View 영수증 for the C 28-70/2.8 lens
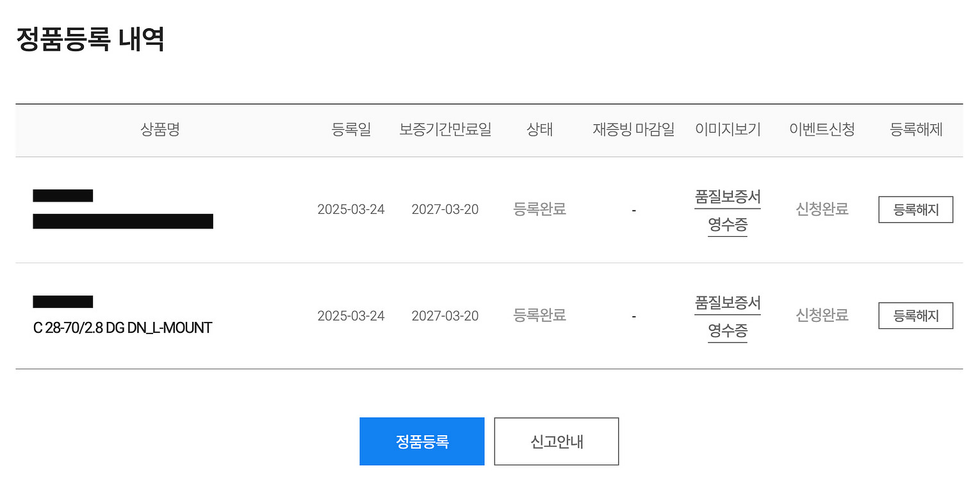 [x=728, y=331]
